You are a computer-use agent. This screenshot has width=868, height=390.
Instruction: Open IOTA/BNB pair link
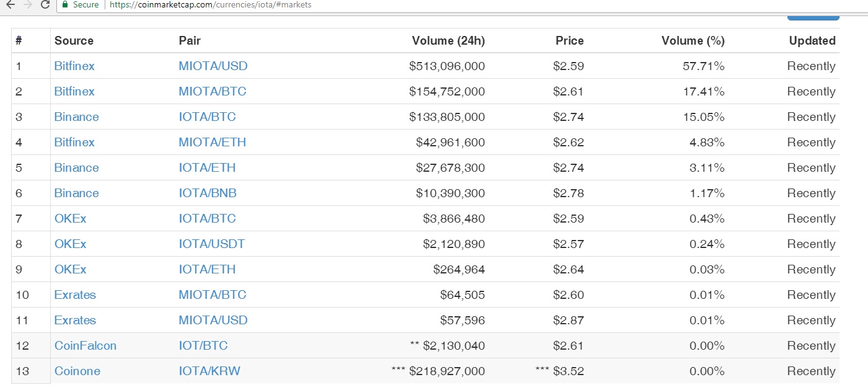(x=208, y=193)
